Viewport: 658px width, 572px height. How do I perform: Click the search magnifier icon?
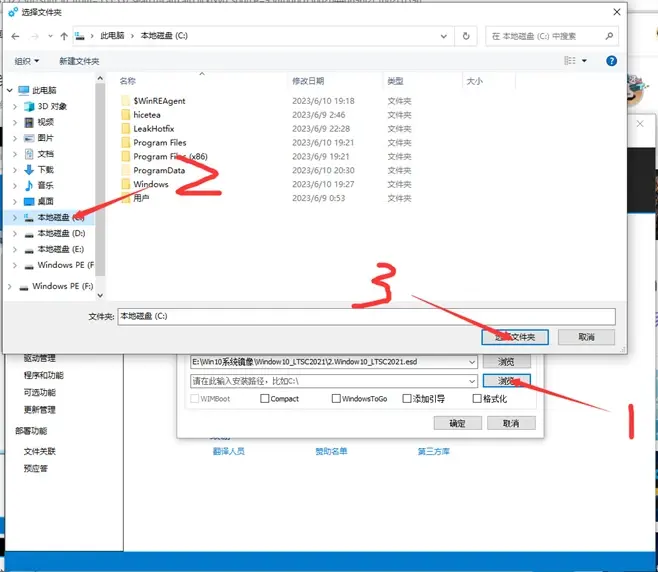point(609,36)
